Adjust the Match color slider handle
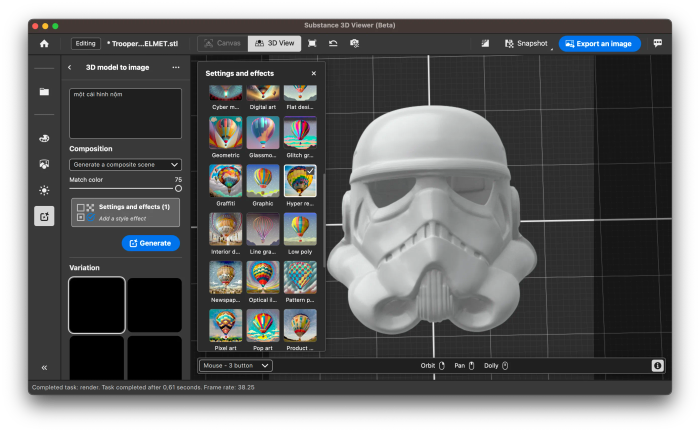 (178, 189)
